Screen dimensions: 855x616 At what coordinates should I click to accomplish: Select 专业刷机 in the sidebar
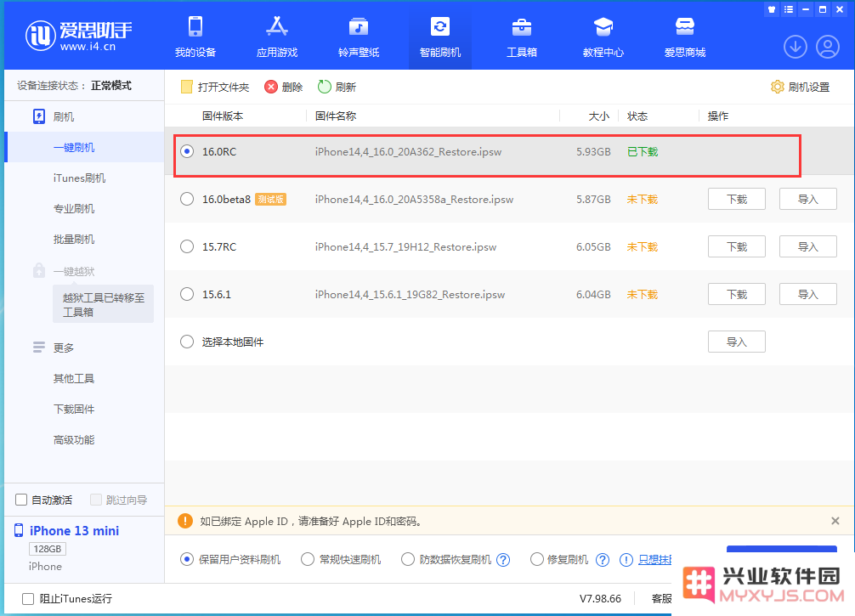pos(74,208)
